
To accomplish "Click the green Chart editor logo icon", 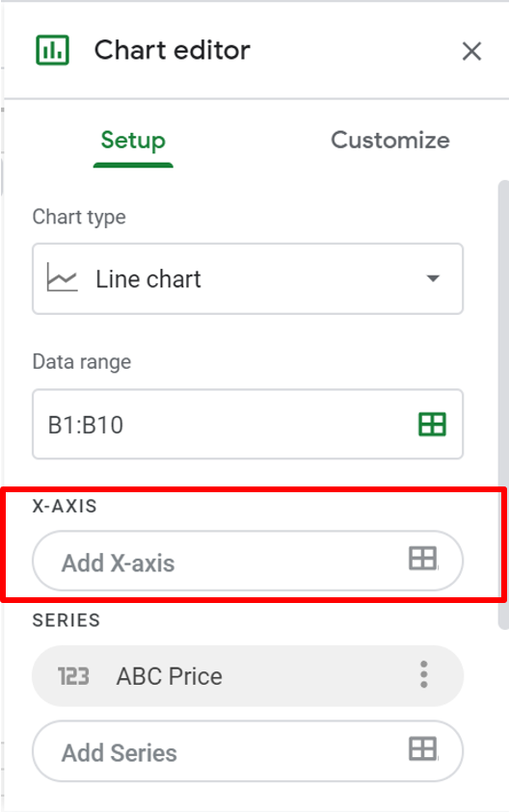I will click(52, 50).
